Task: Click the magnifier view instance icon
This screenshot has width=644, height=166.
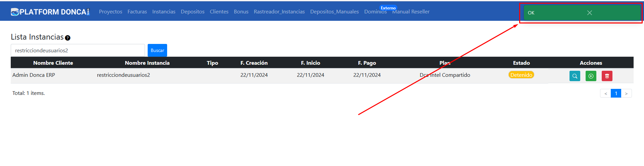Action: point(575,76)
